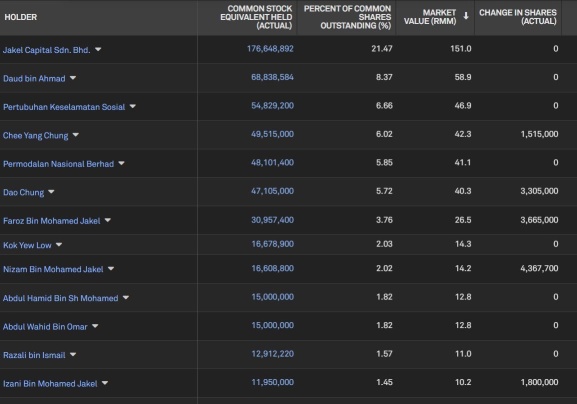Viewport: 577px width, 404px height.
Task: Open the Razali bin Ismail holder link
Action: coord(34,355)
